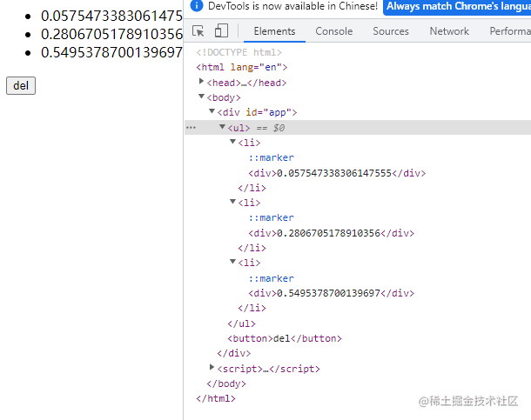The height and width of the screenshot is (420, 531).
Task: Select the closing </body> tag line
Action: pos(226,383)
